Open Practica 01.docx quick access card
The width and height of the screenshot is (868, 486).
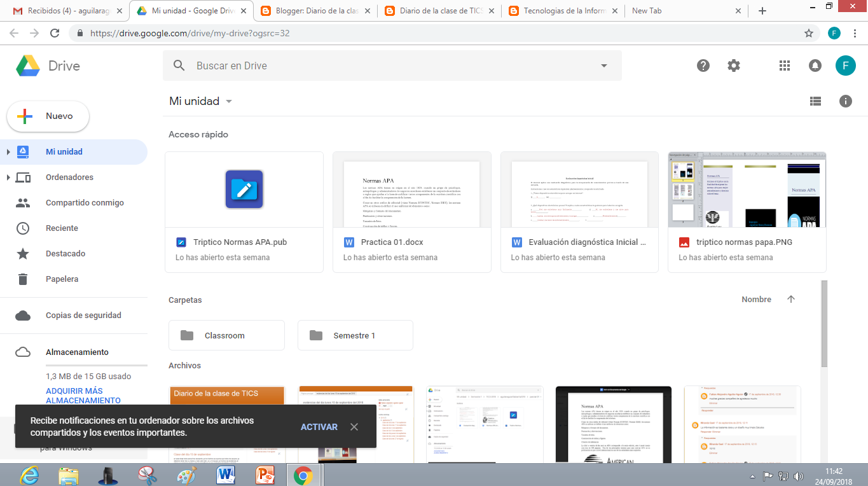pyautogui.click(x=412, y=212)
